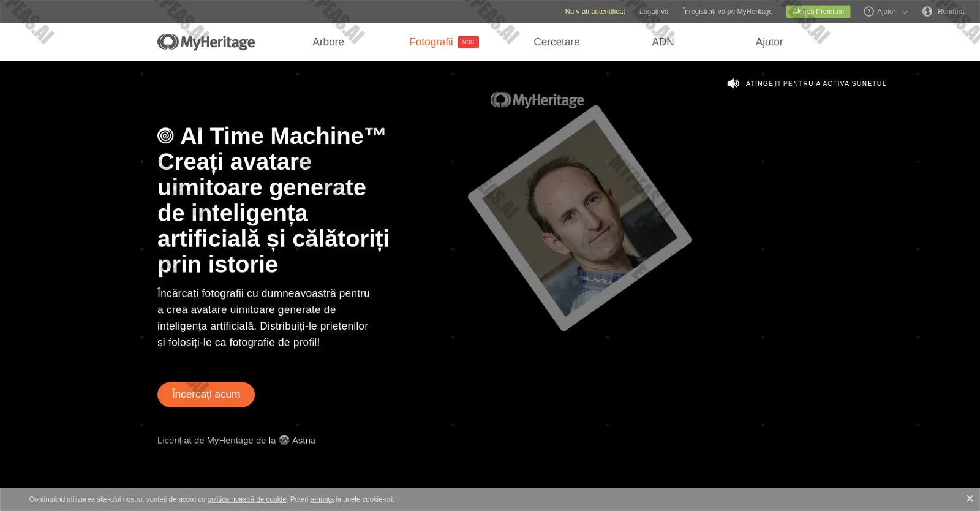Click the AI Time Machine spiral icon
The width and height of the screenshot is (980, 511).
[165, 136]
